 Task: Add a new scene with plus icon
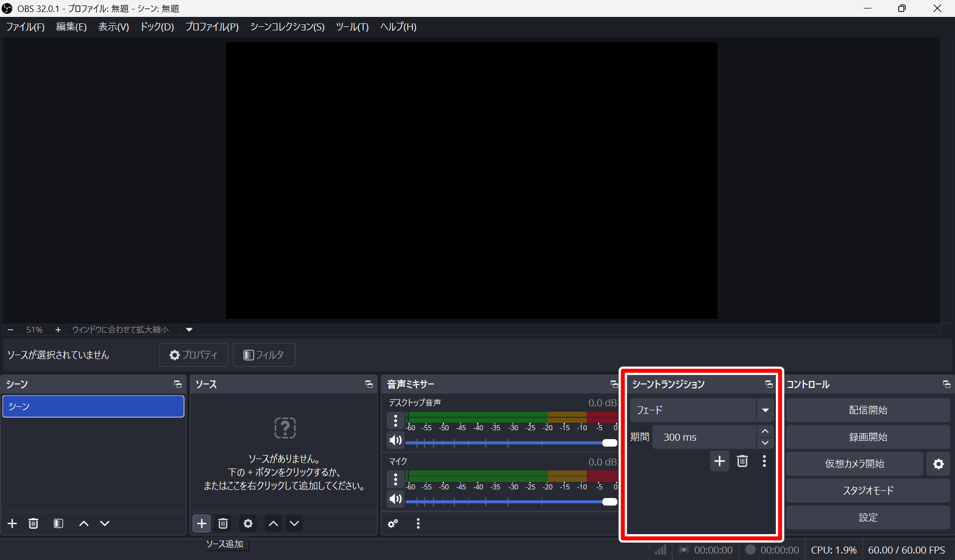12,523
